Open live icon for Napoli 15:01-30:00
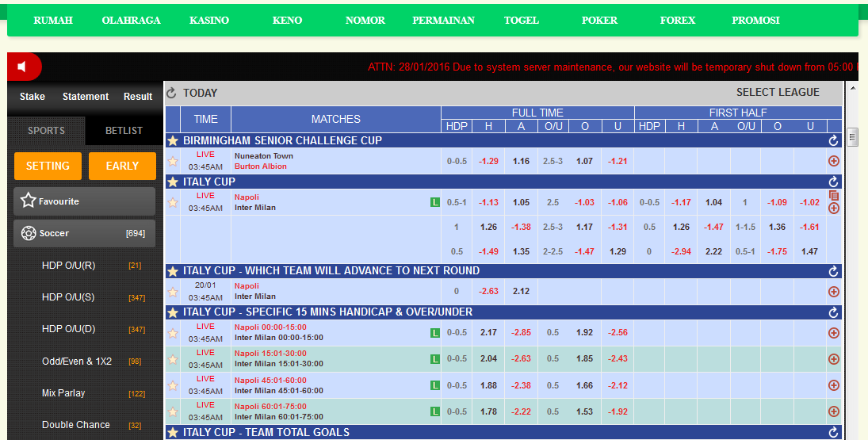The height and width of the screenshot is (440, 868). click(435, 359)
